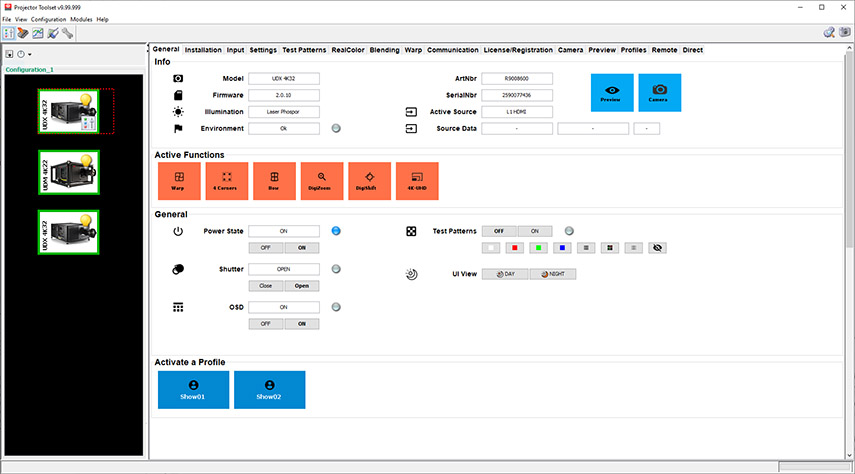855x474 pixels.
Task: Switch OSD to OFF
Action: [266, 324]
